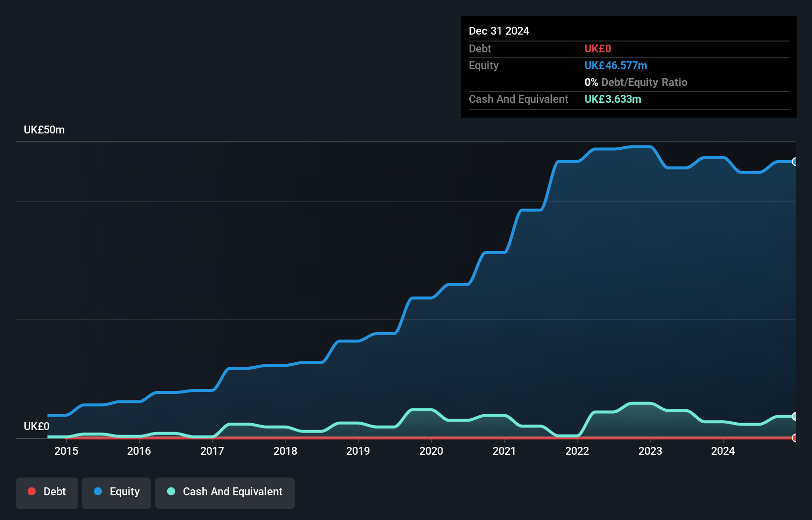
Task: Click the UK£50m y-axis label
Action: [x=44, y=130]
